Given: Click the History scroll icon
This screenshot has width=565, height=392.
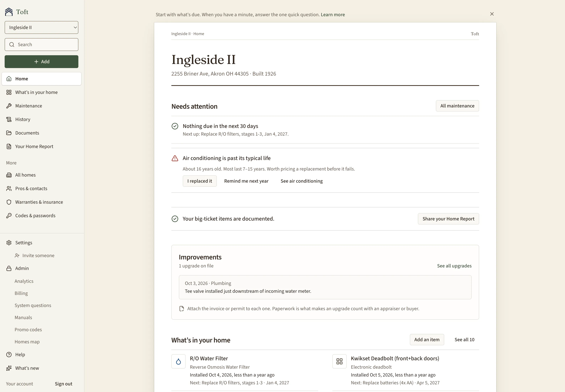Looking at the screenshot, I should coord(9,119).
